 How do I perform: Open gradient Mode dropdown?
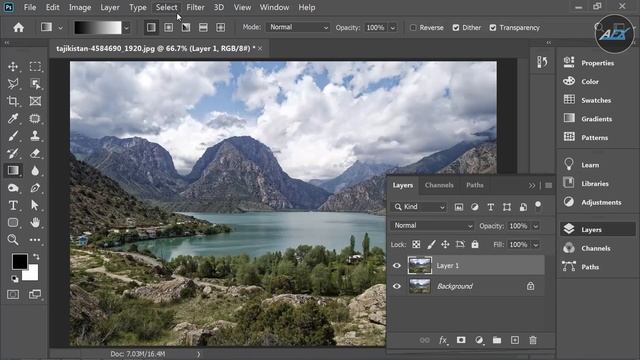[298, 27]
